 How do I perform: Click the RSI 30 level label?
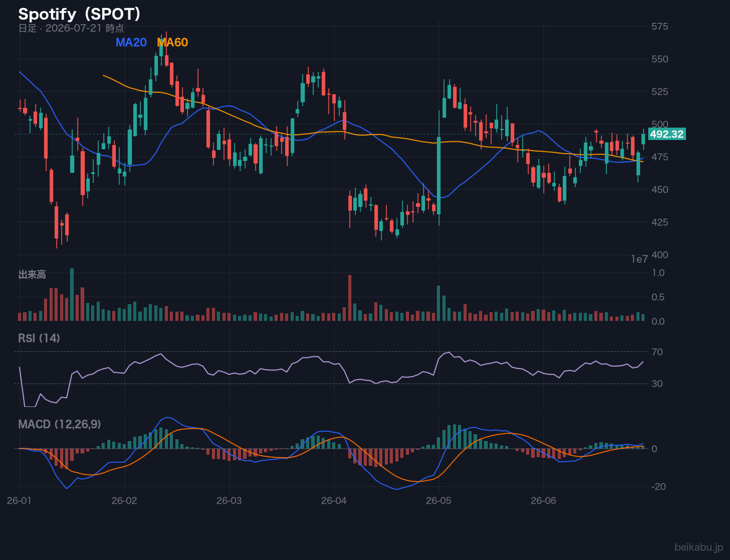[x=657, y=383]
